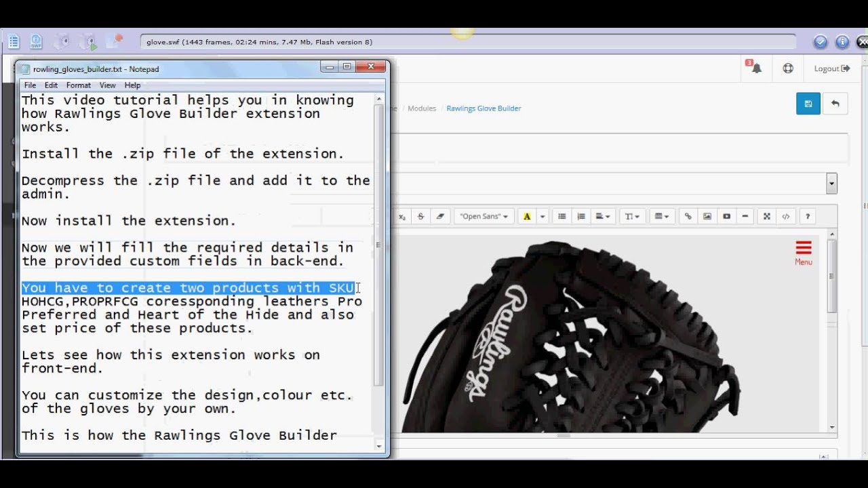
Task: Insert an ordered numbered list
Action: (580, 216)
